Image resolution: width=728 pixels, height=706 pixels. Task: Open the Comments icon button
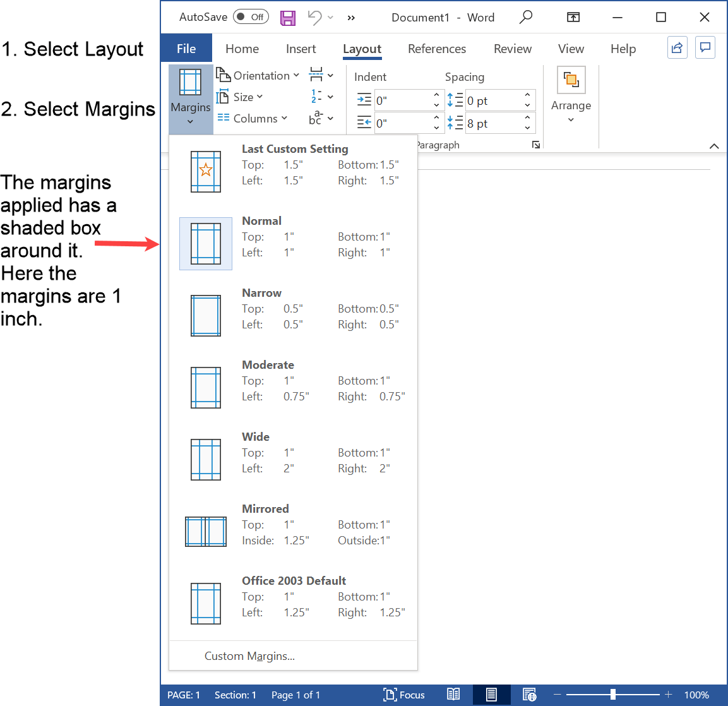(705, 47)
